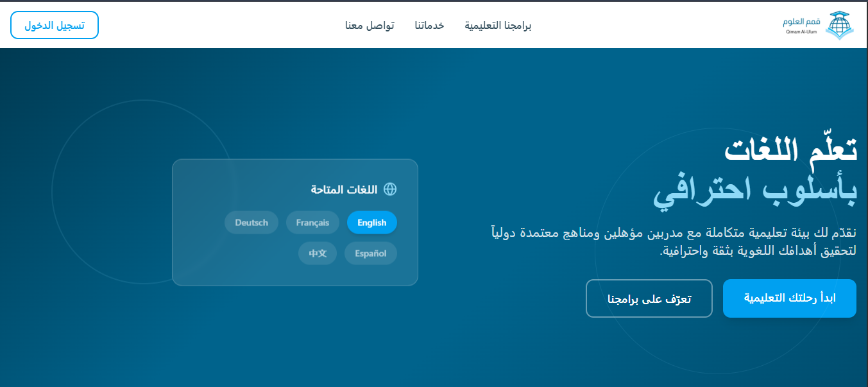Select Español in the languages card

click(x=370, y=253)
